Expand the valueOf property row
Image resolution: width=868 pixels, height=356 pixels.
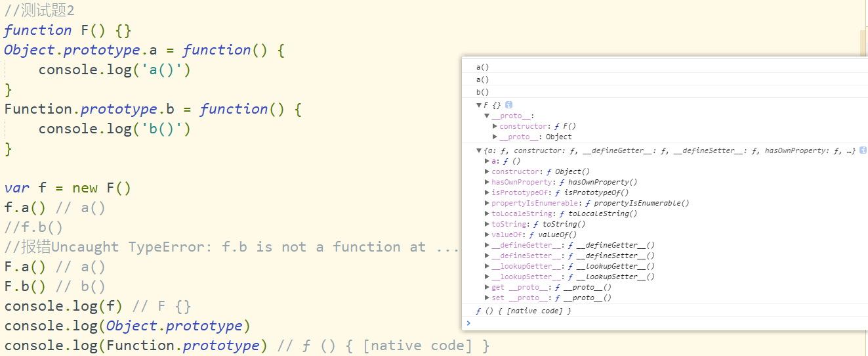[x=487, y=234]
